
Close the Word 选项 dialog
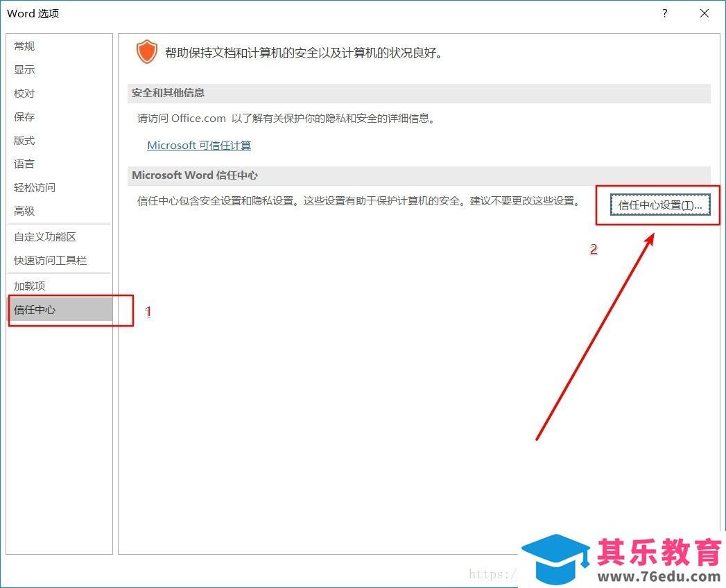point(705,13)
